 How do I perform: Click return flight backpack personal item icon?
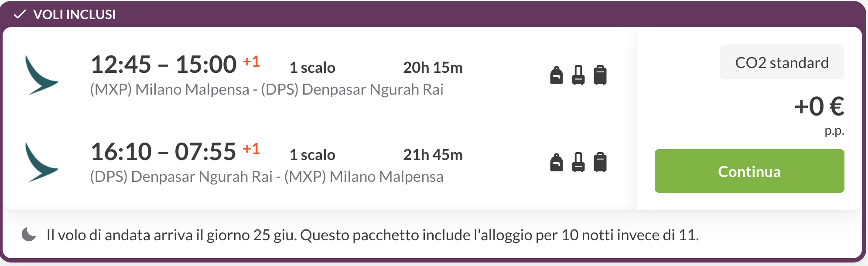pos(557,162)
